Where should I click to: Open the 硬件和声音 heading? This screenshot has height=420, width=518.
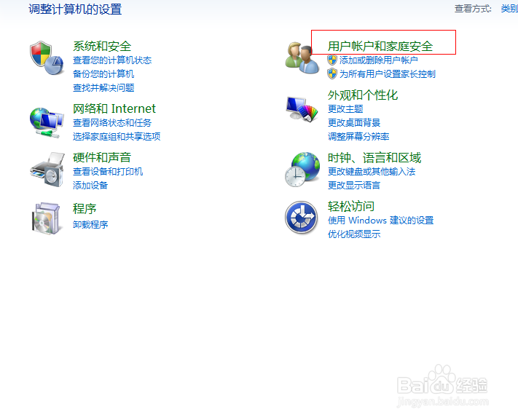pos(102,157)
